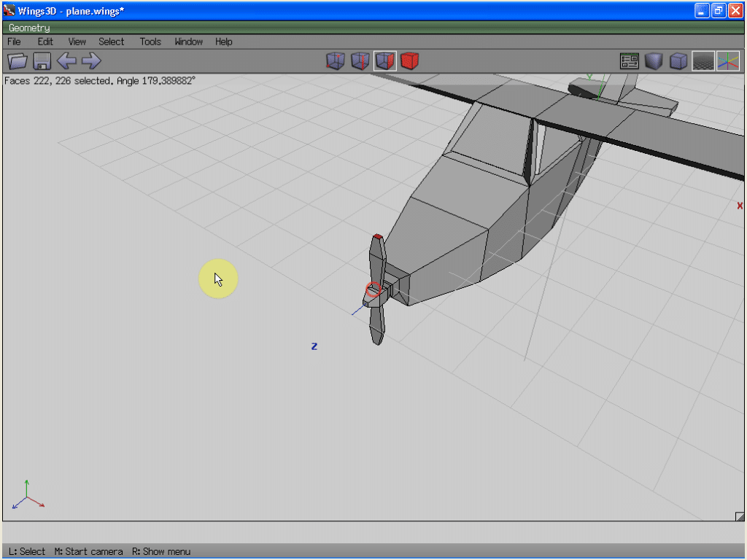Switch to edge selection mode cube
Image resolution: width=747 pixels, height=560 pixels.
360,61
